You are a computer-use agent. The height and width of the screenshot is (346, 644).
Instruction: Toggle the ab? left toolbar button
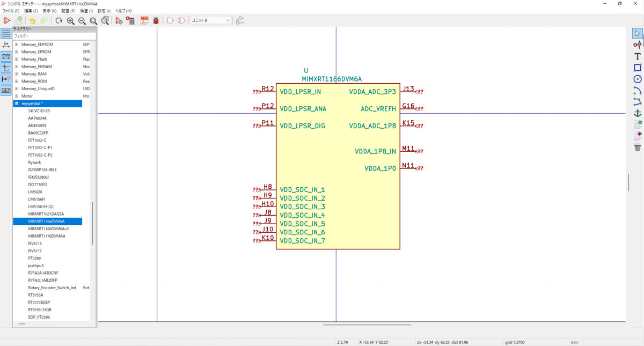(6, 90)
